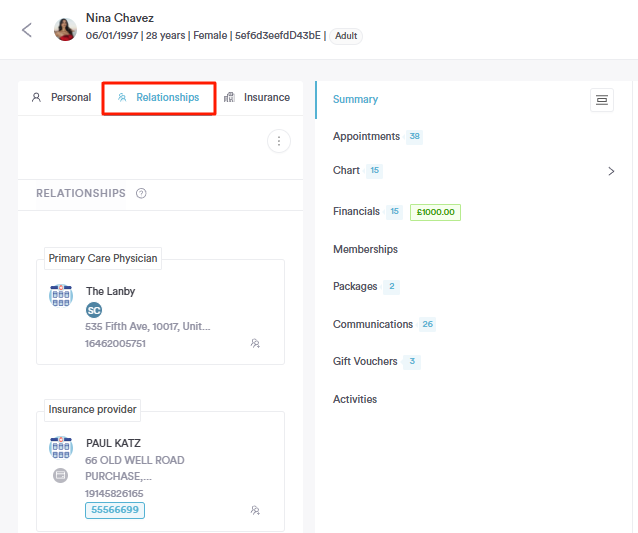
Task: Select the Relationships tab
Action: point(159,98)
